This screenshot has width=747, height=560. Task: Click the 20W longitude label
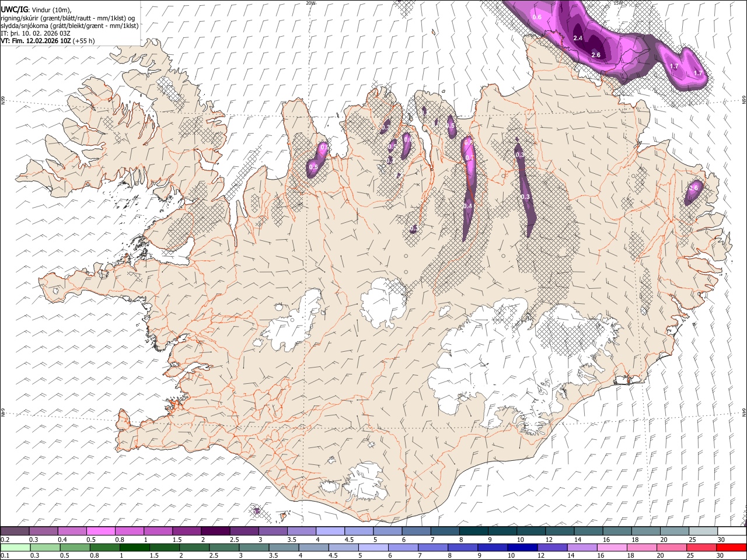coord(310,3)
